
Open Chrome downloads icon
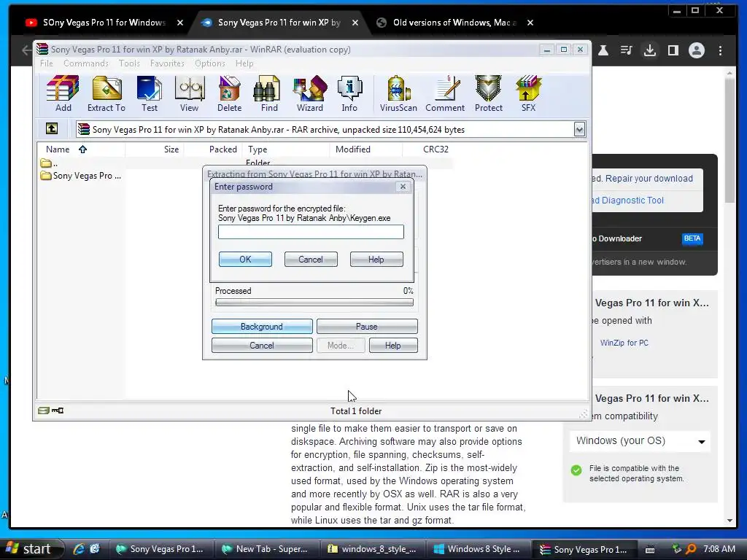(650, 50)
